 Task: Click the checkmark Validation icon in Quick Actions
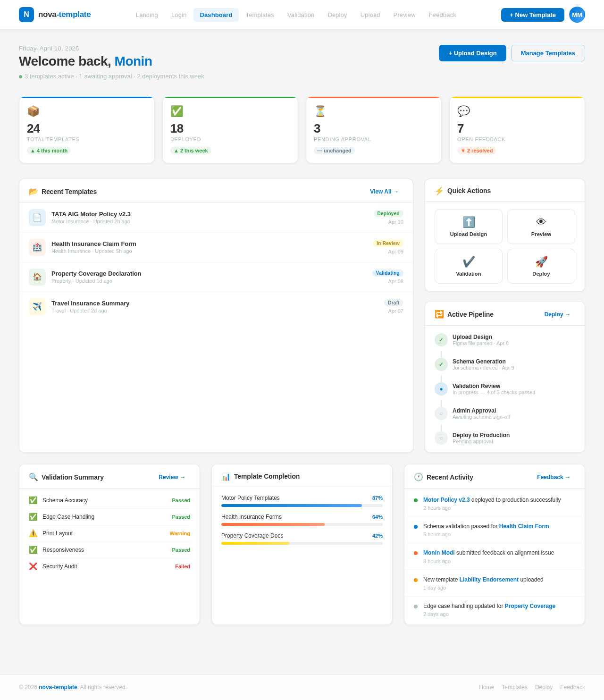[x=469, y=262]
